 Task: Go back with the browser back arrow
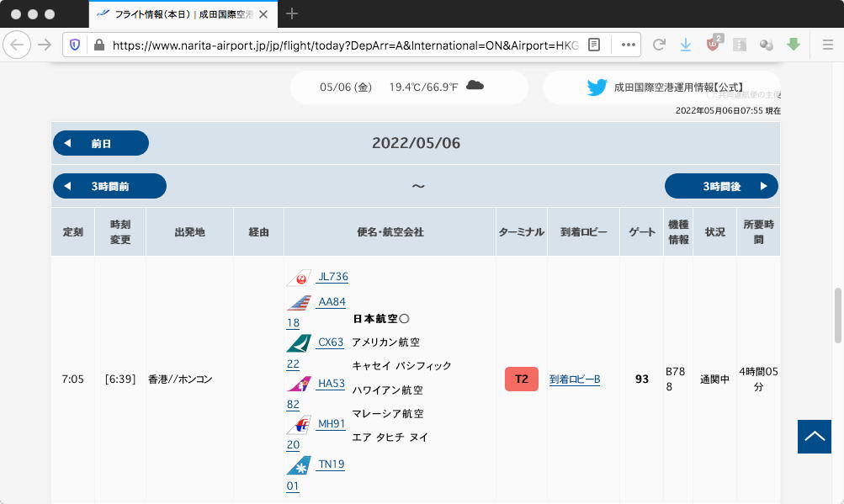pyautogui.click(x=17, y=45)
